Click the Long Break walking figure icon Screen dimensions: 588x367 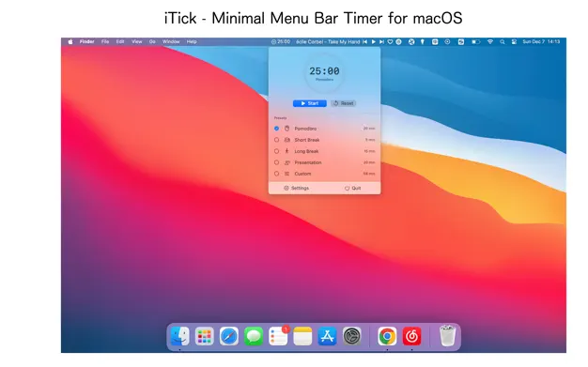(286, 151)
